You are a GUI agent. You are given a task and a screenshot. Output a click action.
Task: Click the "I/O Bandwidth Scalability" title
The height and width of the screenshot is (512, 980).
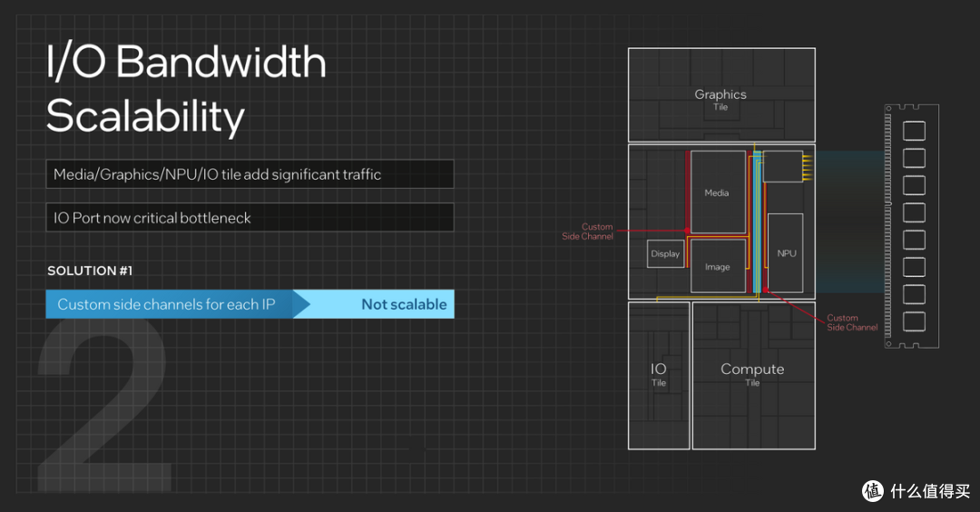tap(186, 90)
